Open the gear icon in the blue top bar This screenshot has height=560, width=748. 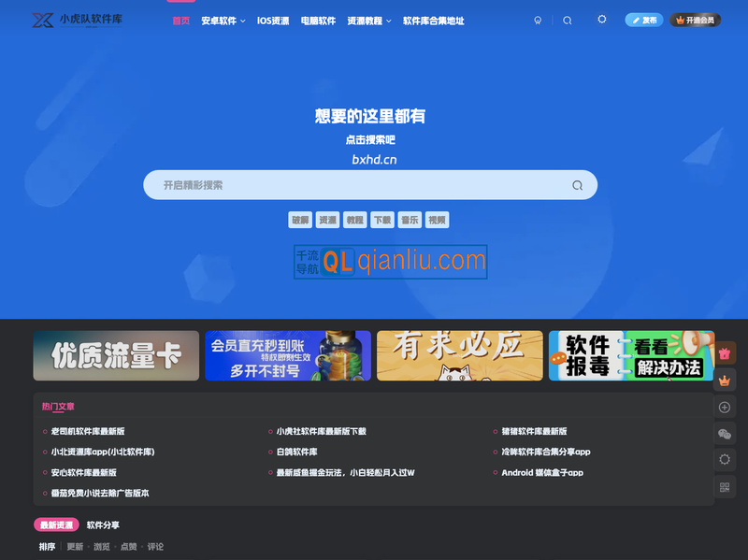click(x=602, y=21)
